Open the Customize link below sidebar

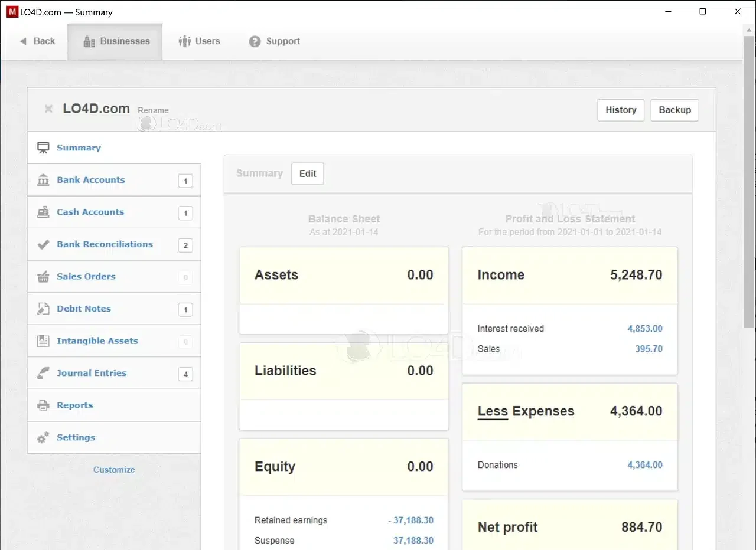[x=114, y=470]
